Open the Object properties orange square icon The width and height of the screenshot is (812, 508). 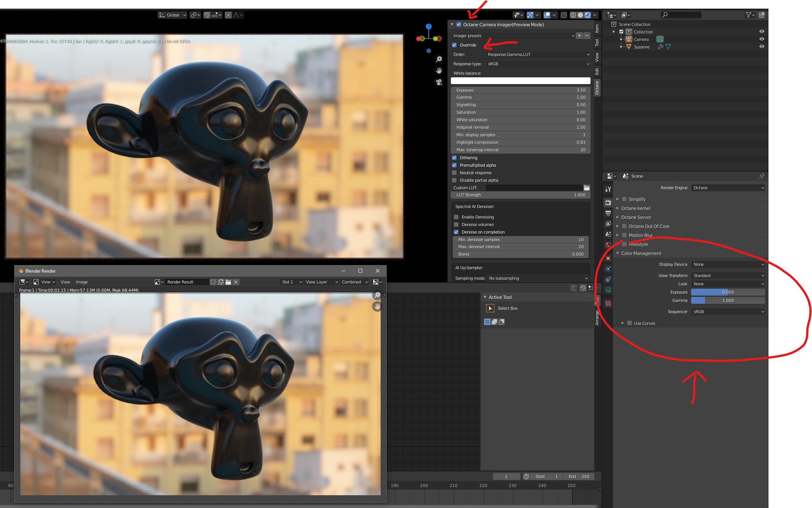608,258
